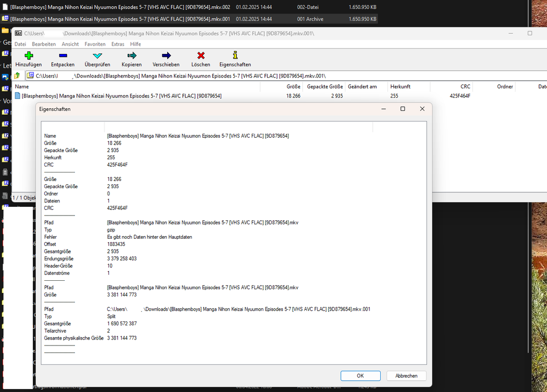
Task: Click the 002-Datei type cell in Explorer
Action: coord(308,7)
